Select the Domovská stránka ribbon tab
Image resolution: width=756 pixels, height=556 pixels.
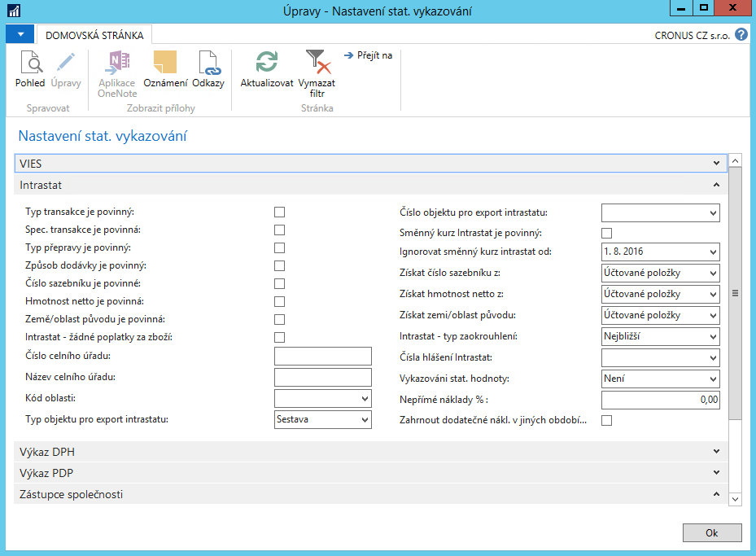94,35
